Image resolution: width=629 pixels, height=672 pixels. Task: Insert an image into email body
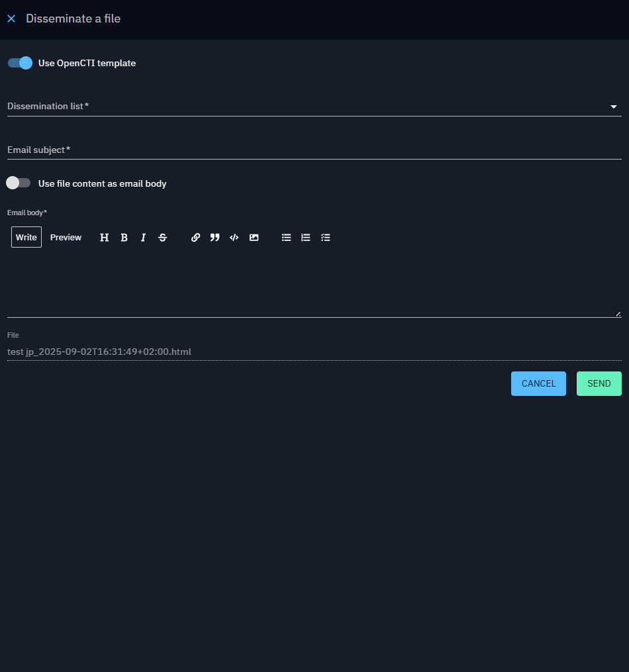(x=254, y=238)
